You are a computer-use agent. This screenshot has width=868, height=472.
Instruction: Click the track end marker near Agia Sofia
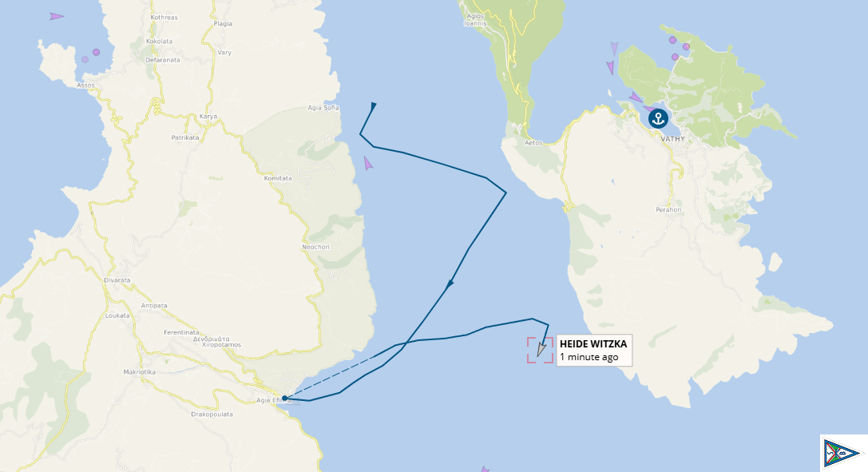tap(374, 105)
